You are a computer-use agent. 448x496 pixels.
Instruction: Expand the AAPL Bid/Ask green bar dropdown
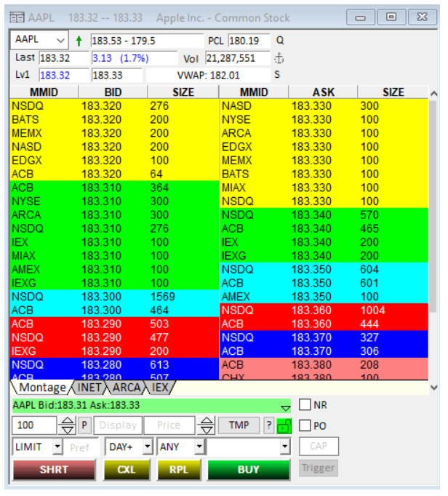[285, 408]
